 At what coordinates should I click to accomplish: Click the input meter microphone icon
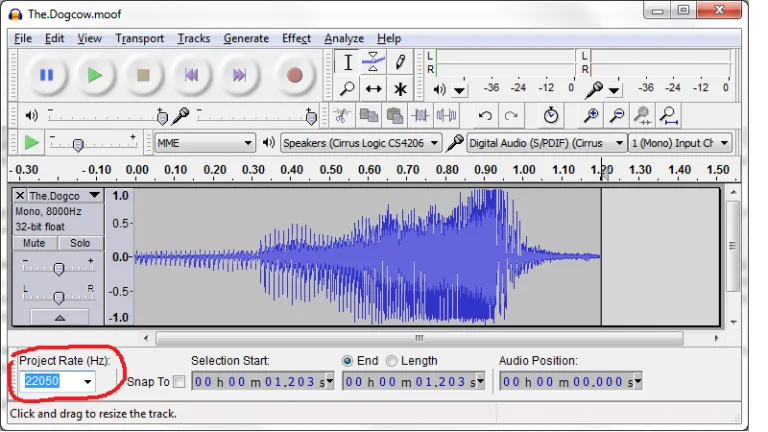[x=594, y=89]
